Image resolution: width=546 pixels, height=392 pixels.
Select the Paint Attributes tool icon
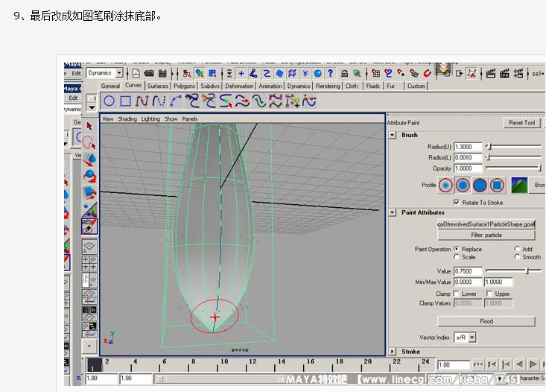tap(89, 227)
